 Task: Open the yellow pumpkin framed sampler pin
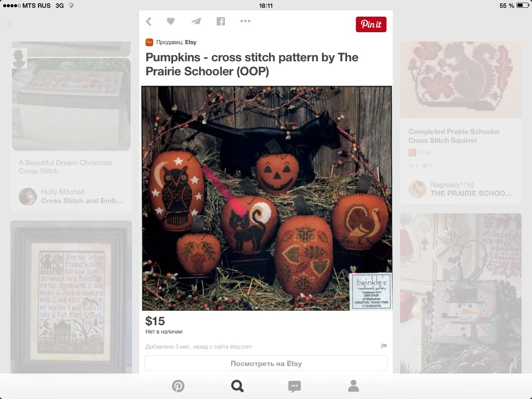point(71,297)
